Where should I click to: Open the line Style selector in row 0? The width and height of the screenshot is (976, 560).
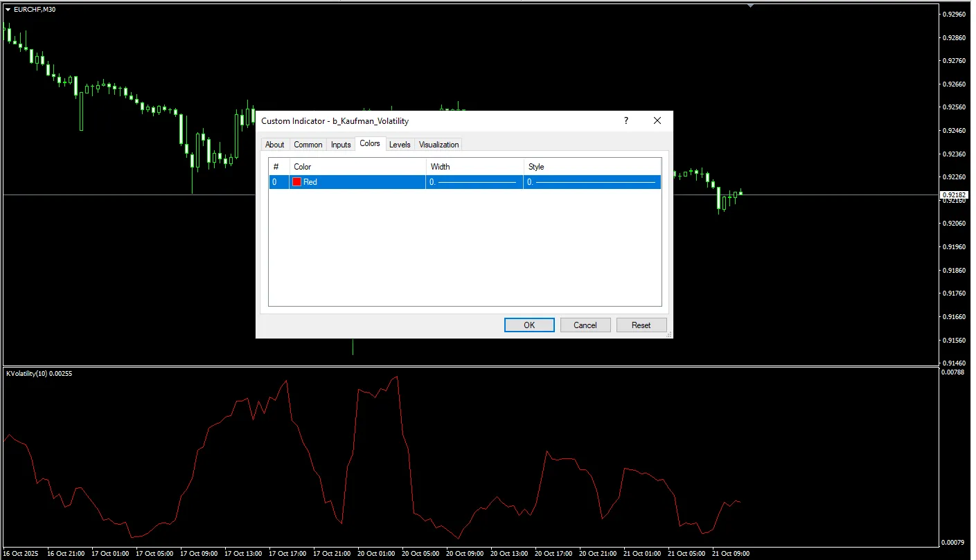pyautogui.click(x=592, y=182)
